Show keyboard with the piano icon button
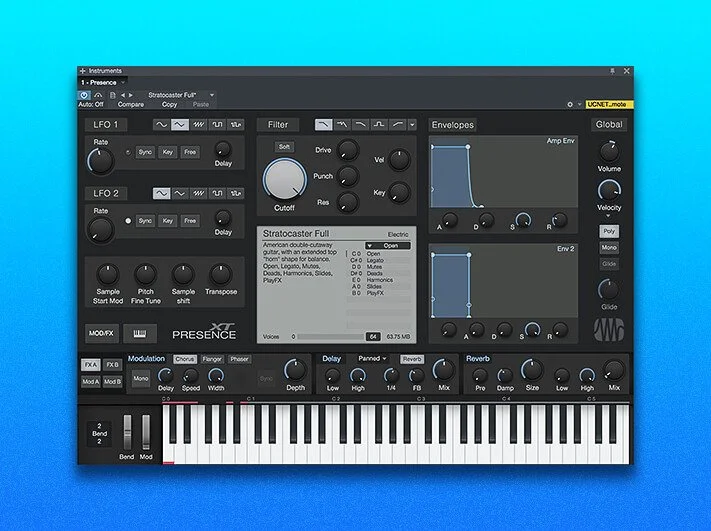Image resolution: width=711 pixels, height=531 pixels. click(x=140, y=334)
